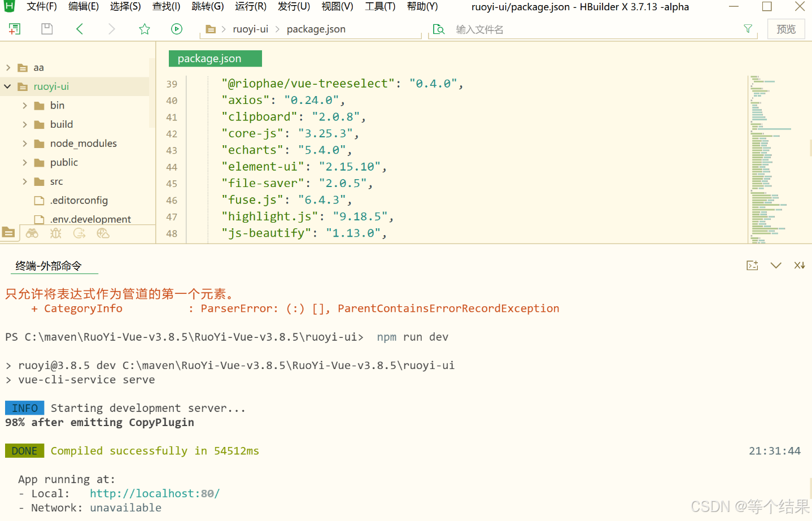Open the 视图(V) menu

[337, 7]
